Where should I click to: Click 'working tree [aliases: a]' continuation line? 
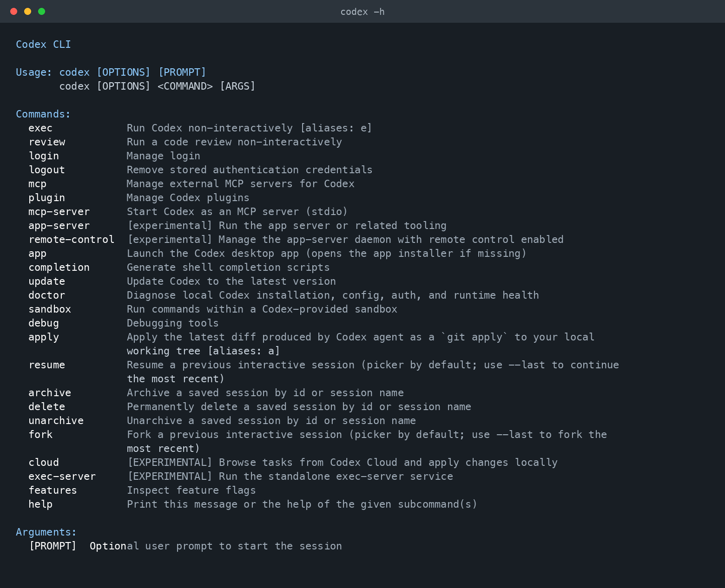pyautogui.click(x=204, y=351)
